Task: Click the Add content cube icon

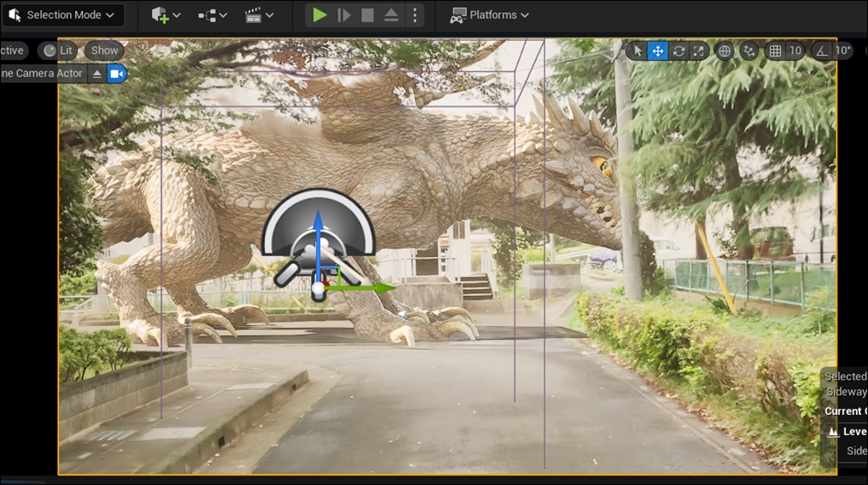Action: (x=160, y=15)
